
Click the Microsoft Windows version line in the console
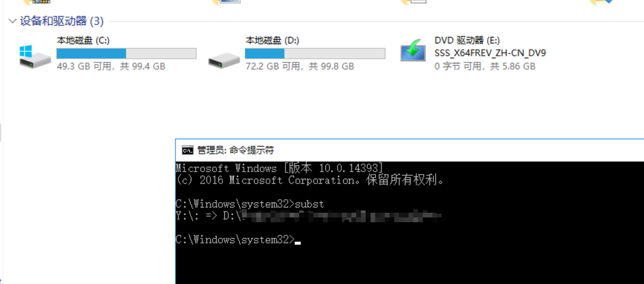279,168
